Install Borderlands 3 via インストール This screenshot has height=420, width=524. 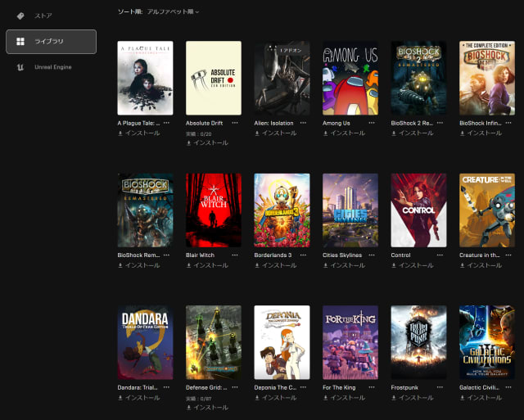coord(275,265)
